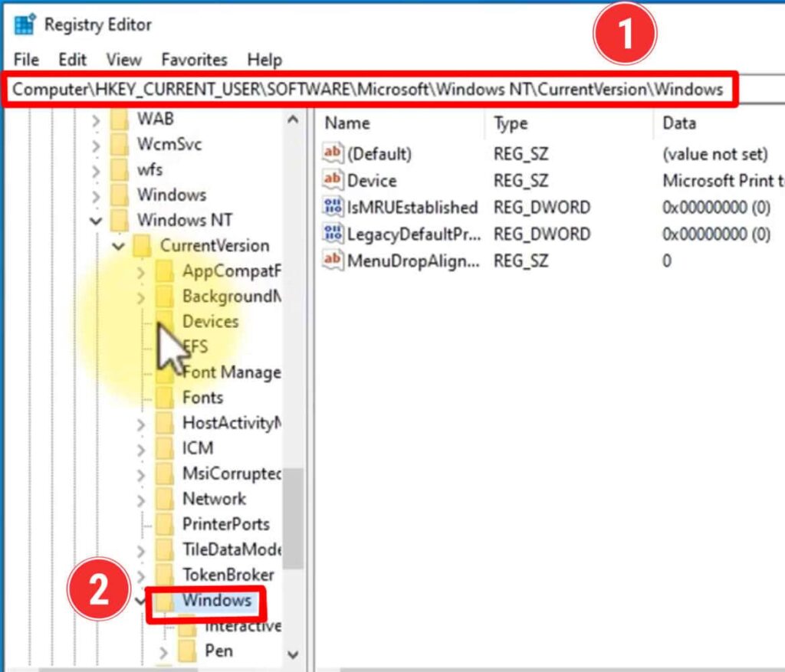Select the highlighted Windows key folder icon
The width and height of the screenshot is (785, 672).
(x=163, y=601)
